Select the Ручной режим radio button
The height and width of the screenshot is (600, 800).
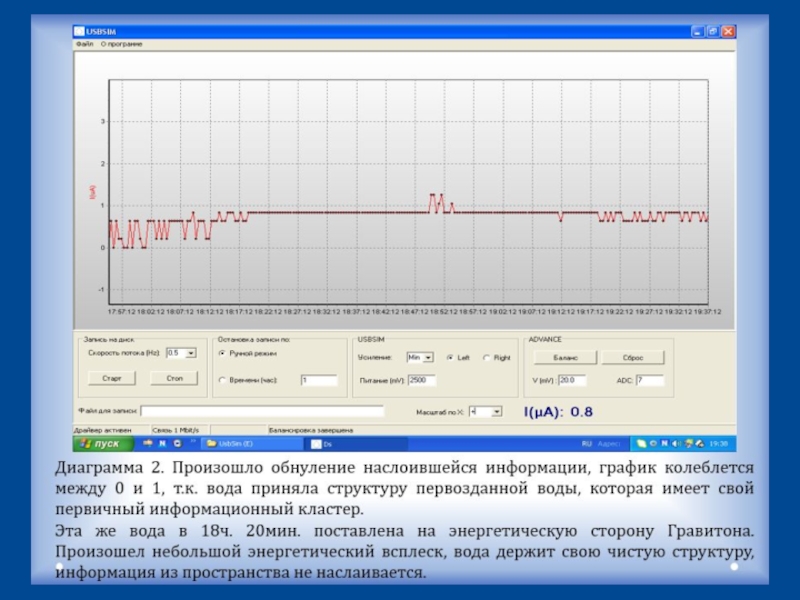pos(222,353)
